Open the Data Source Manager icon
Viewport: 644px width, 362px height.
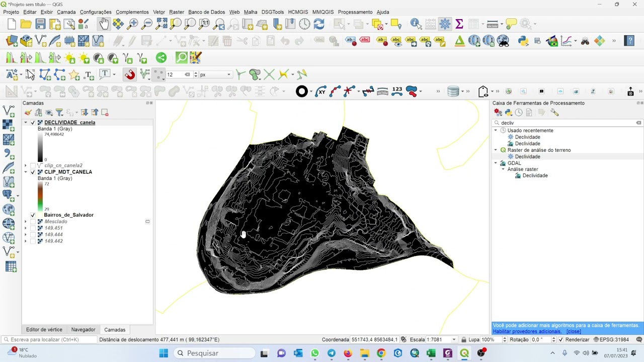coord(12,41)
